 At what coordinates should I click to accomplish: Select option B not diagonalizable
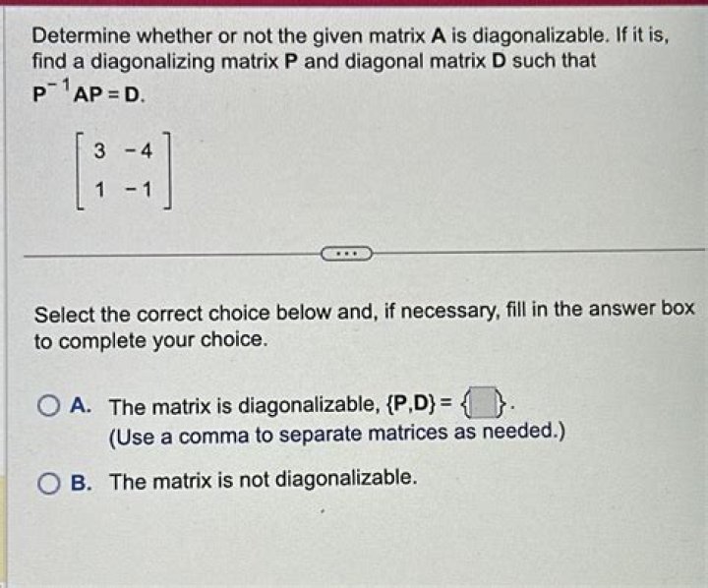coord(48,484)
